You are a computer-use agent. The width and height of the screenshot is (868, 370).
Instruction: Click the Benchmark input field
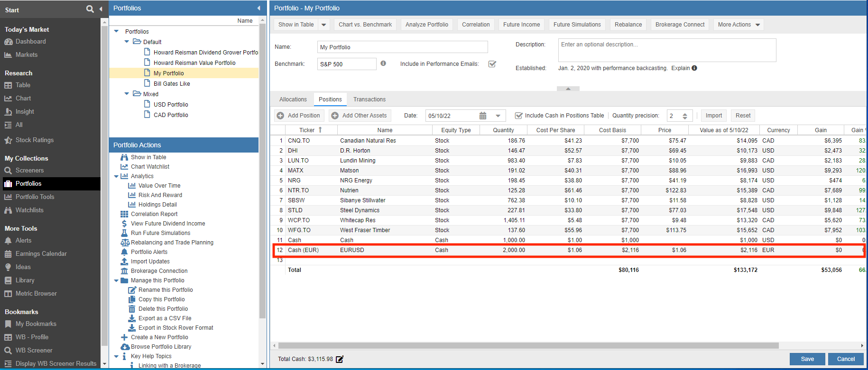point(347,64)
